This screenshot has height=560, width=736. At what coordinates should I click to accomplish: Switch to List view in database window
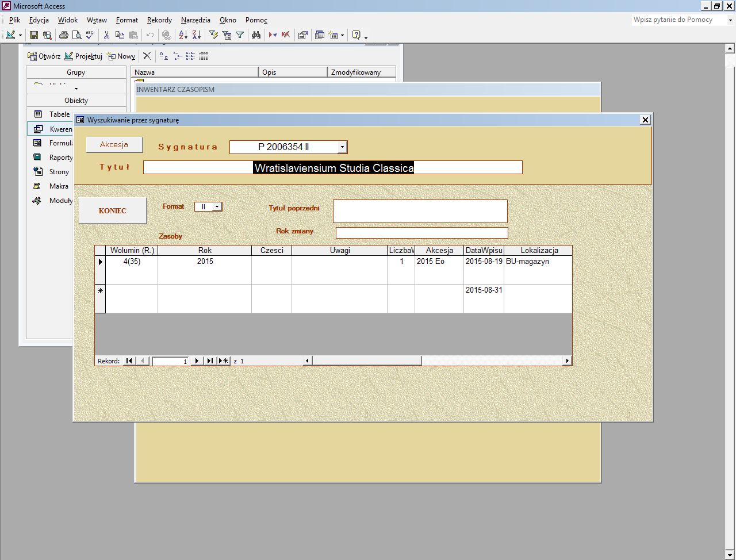coord(190,56)
